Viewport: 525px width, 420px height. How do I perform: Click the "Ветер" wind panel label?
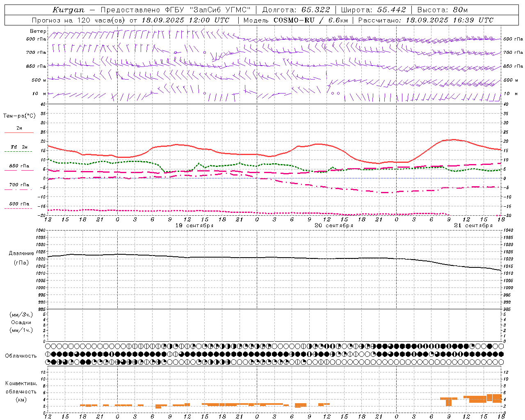coord(38,31)
